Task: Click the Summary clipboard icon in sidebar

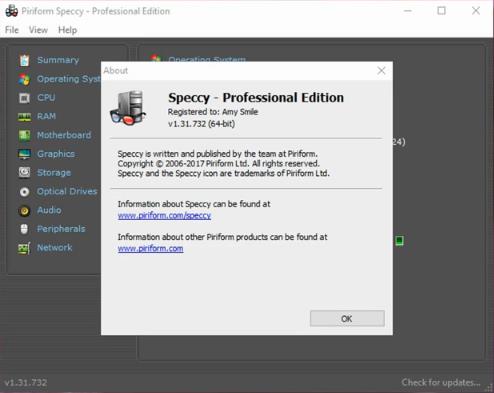Action: [24, 60]
